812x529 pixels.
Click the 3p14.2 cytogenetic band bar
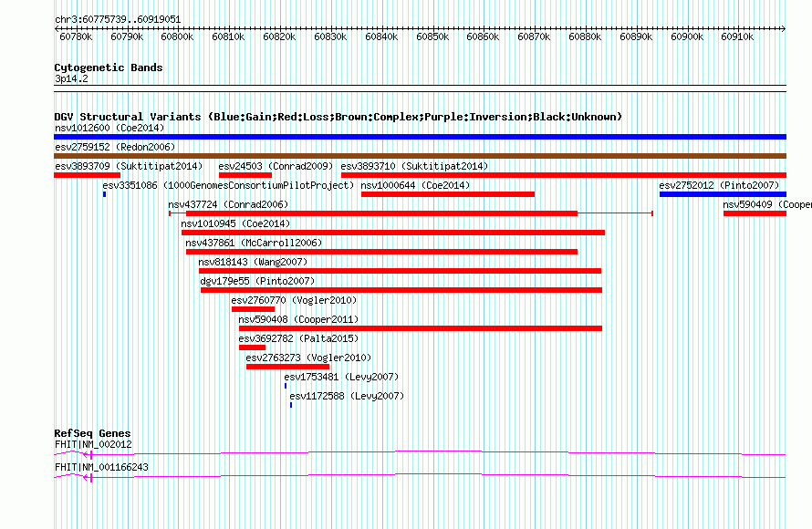coord(420,88)
